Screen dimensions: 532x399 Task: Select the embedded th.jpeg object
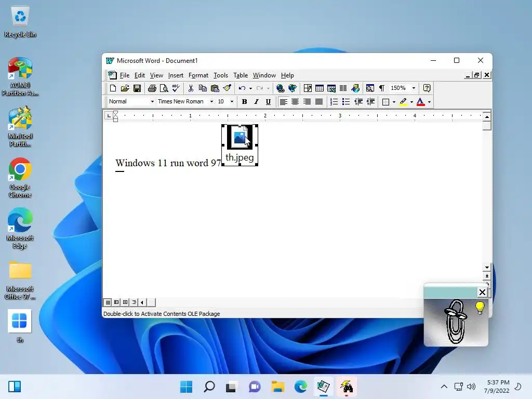(x=240, y=145)
